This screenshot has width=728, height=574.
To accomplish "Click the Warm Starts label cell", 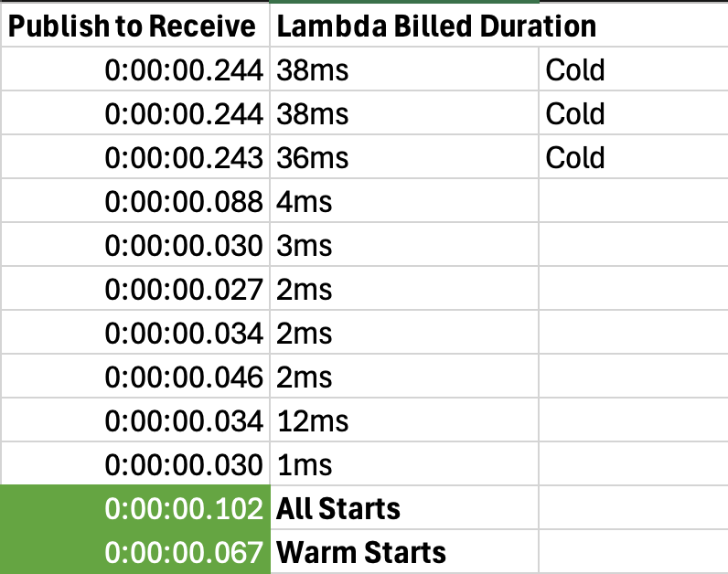I will point(361,553).
